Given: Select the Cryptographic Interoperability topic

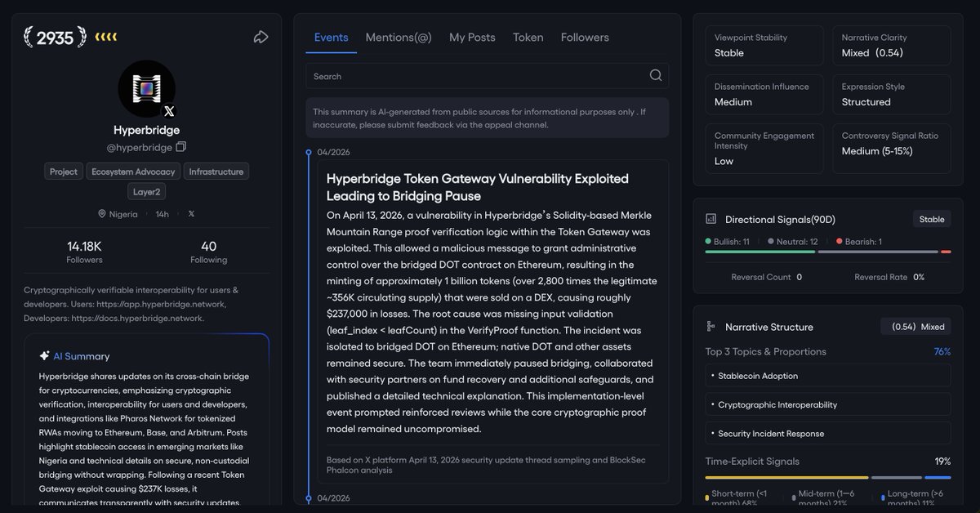Looking at the screenshot, I should click(828, 404).
